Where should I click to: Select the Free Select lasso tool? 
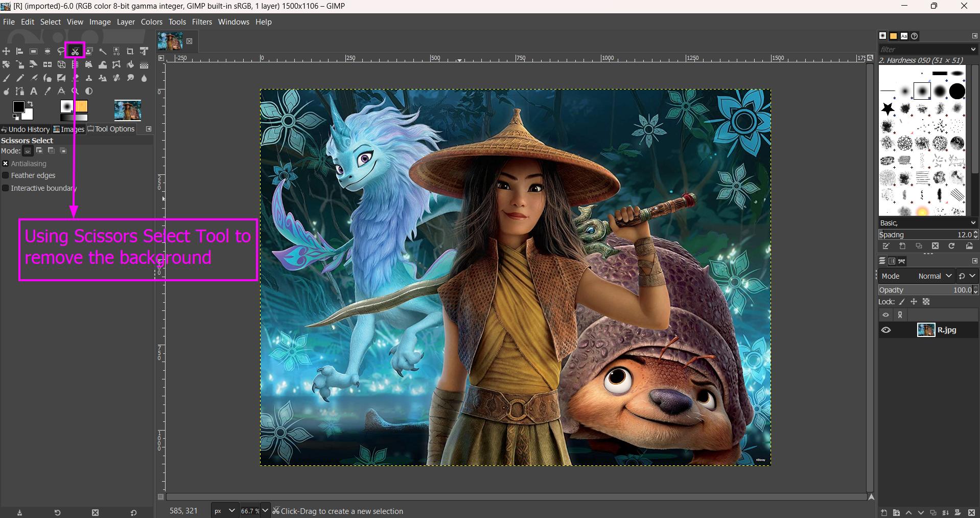coord(61,51)
